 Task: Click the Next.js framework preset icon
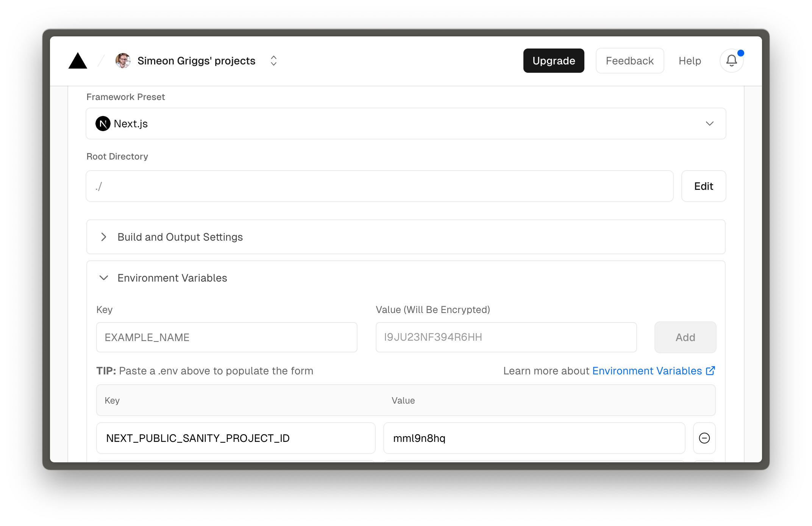pos(102,123)
